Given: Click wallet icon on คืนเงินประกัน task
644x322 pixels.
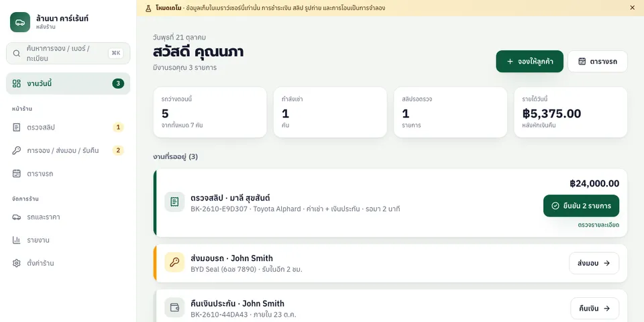Looking at the screenshot, I should 174,308.
